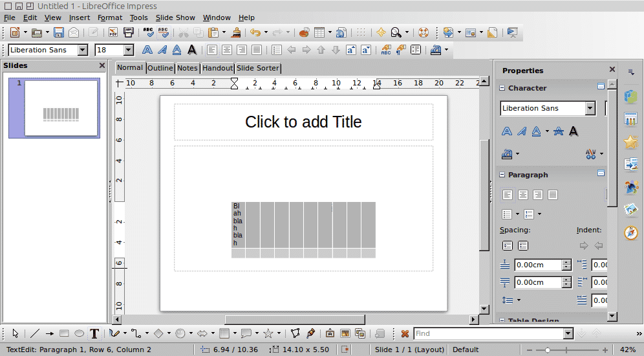This screenshot has width=644, height=356.
Task: Close the Slides panel
Action: 102,66
